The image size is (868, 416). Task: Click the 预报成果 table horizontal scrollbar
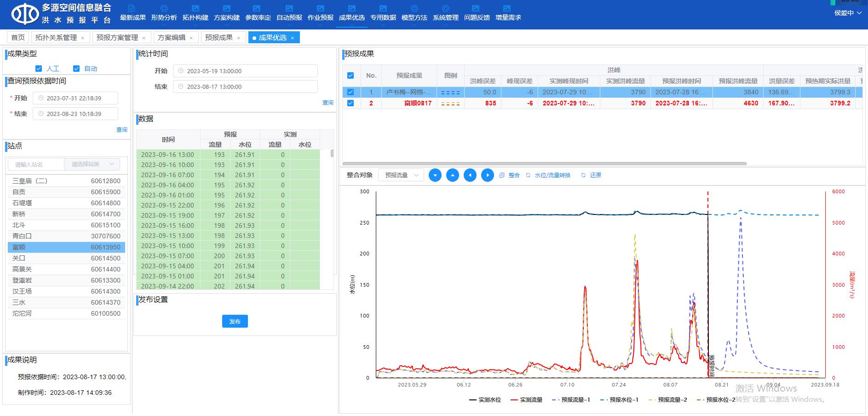point(545,163)
